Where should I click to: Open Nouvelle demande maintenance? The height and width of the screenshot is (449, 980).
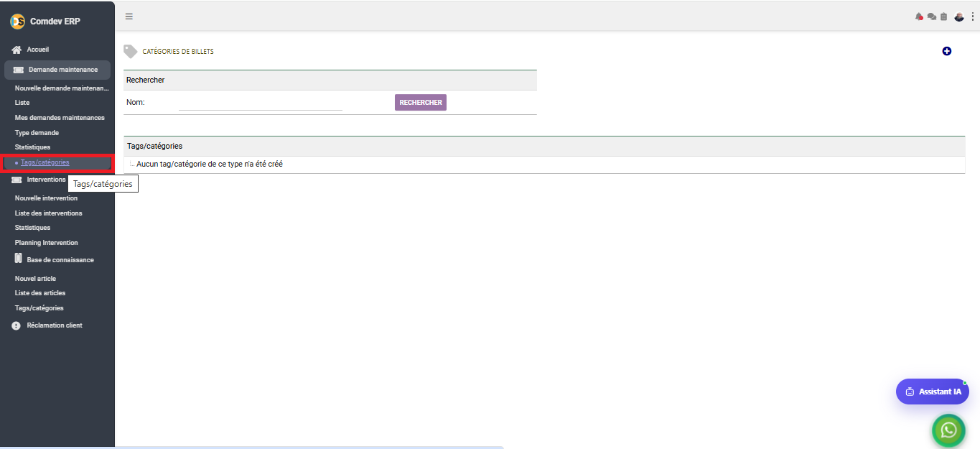tap(62, 88)
